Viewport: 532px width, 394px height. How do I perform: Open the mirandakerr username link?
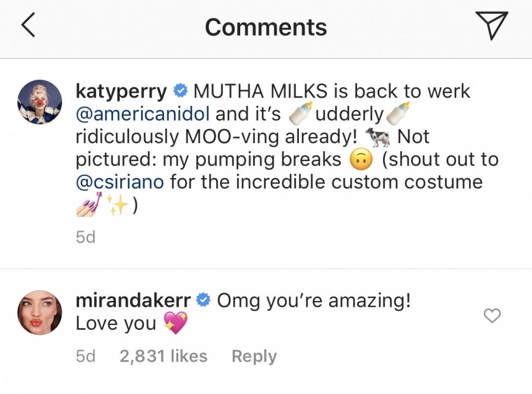coord(133,300)
